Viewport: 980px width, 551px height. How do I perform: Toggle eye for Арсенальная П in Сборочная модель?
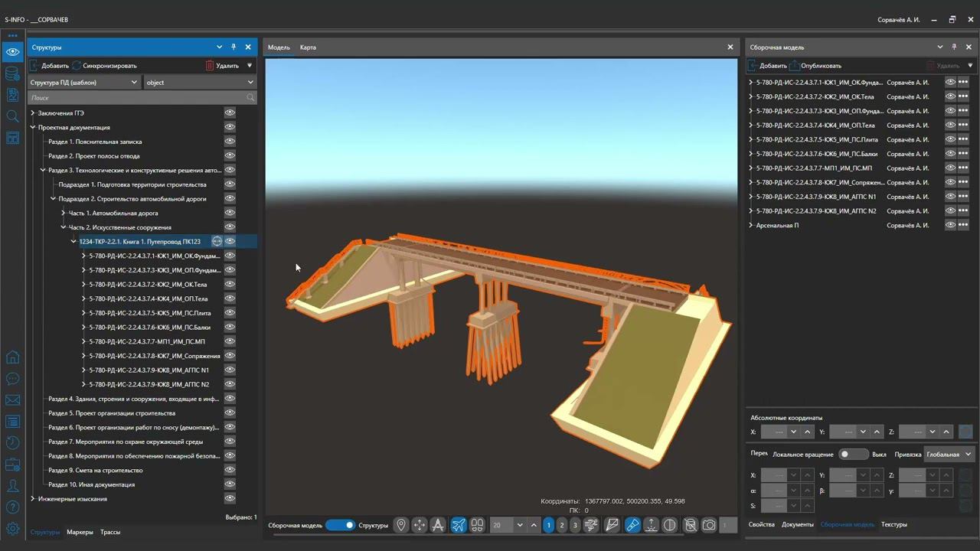(x=950, y=225)
